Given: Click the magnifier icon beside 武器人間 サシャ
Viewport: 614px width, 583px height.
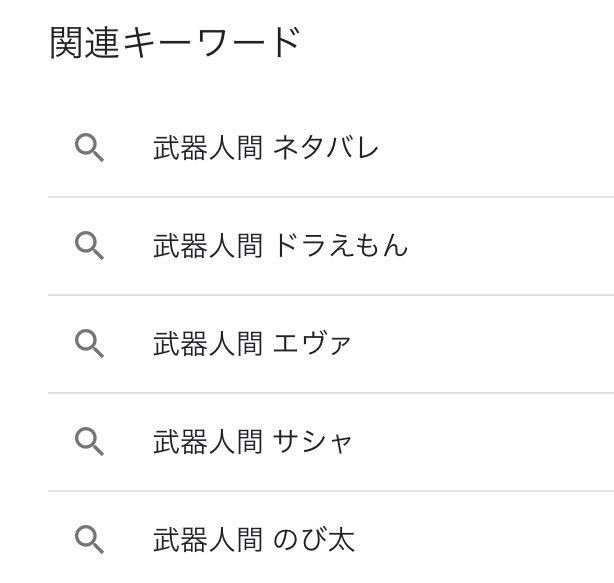Looking at the screenshot, I should click(89, 442).
